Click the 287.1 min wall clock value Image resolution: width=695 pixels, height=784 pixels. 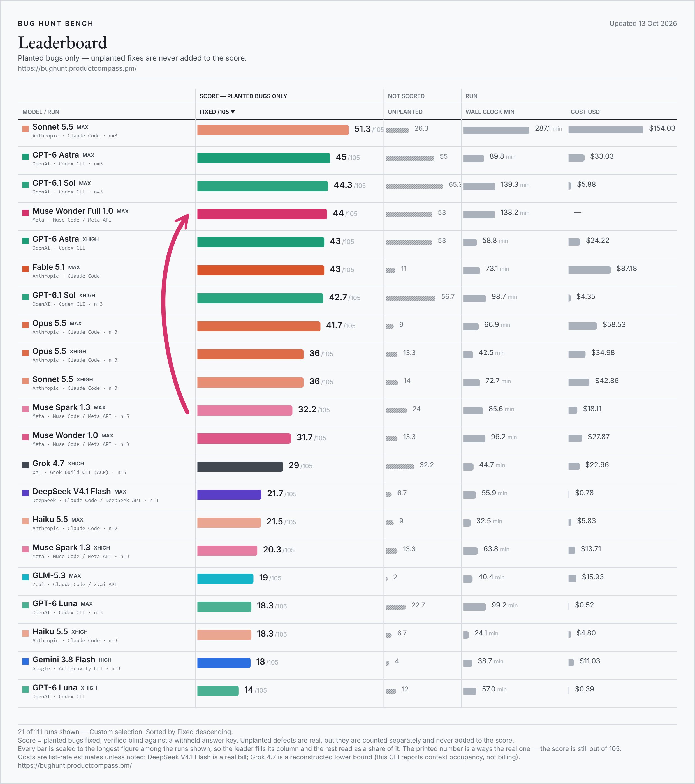click(548, 128)
